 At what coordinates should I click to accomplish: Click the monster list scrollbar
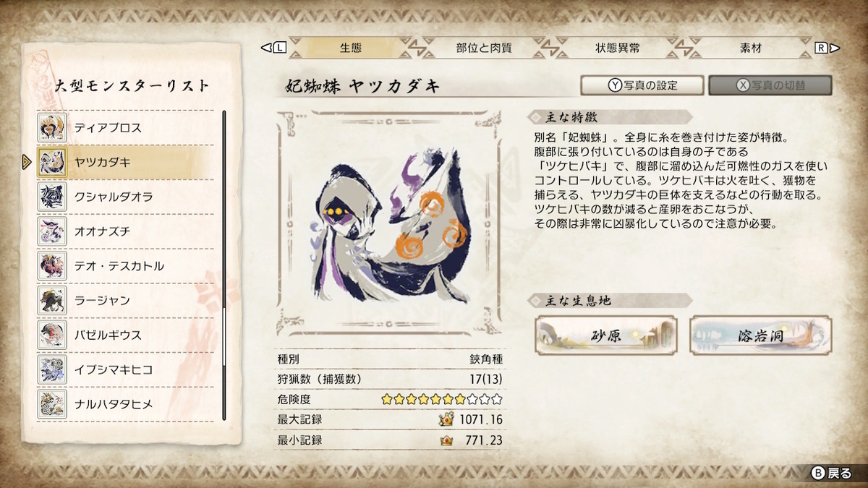224,265
